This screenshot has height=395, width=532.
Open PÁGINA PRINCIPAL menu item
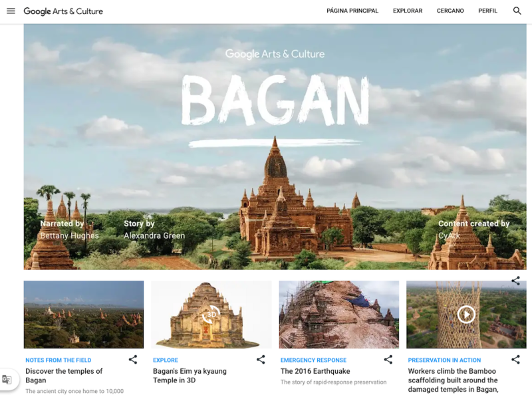tap(352, 11)
